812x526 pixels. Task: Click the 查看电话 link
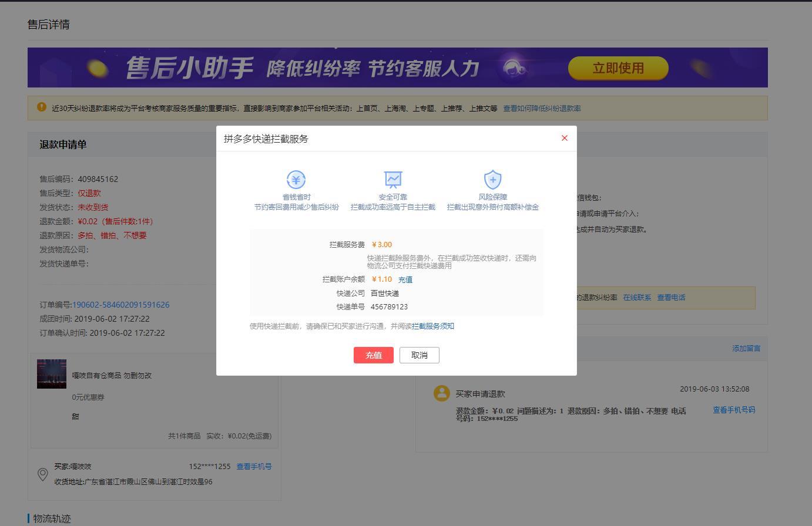[x=671, y=298]
